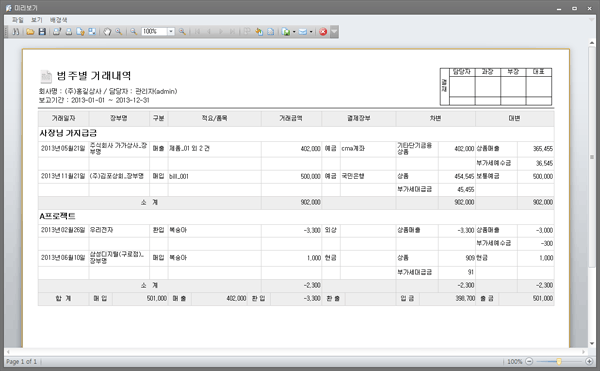Click the 2013년06월10일 date cell
Image resolution: width=600 pixels, height=371 pixels.
click(63, 258)
